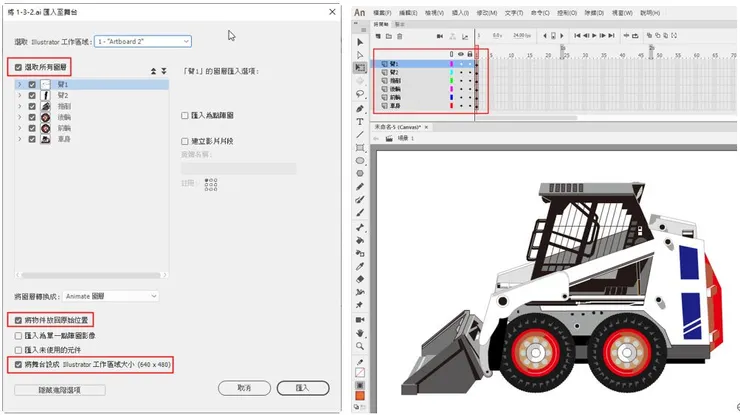Click the collapse all layers icon in dialog
Viewport: 740px width, 415px height.
[x=153, y=71]
